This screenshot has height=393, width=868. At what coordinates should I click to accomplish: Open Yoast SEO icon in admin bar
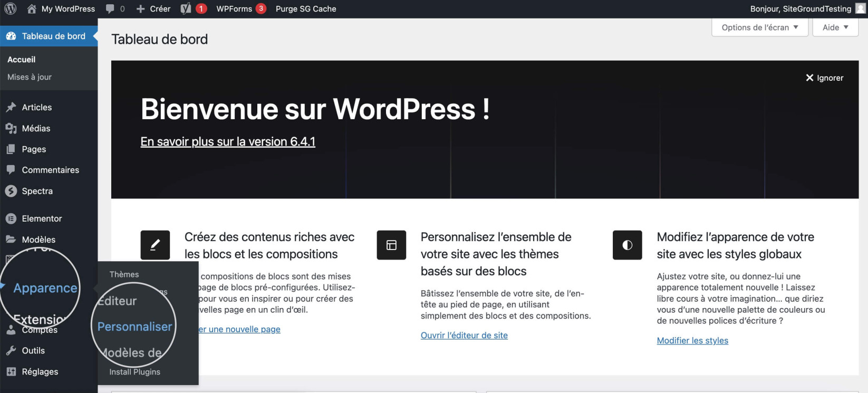click(x=186, y=9)
